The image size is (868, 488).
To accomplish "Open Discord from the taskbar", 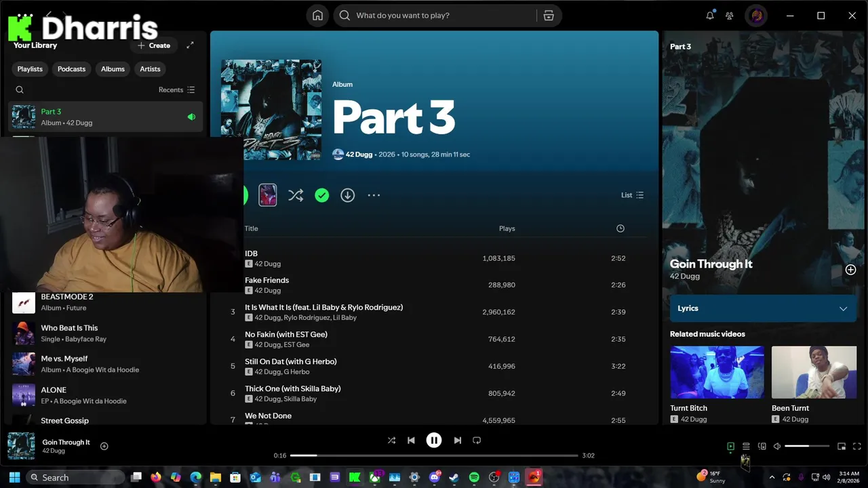I will tap(435, 477).
